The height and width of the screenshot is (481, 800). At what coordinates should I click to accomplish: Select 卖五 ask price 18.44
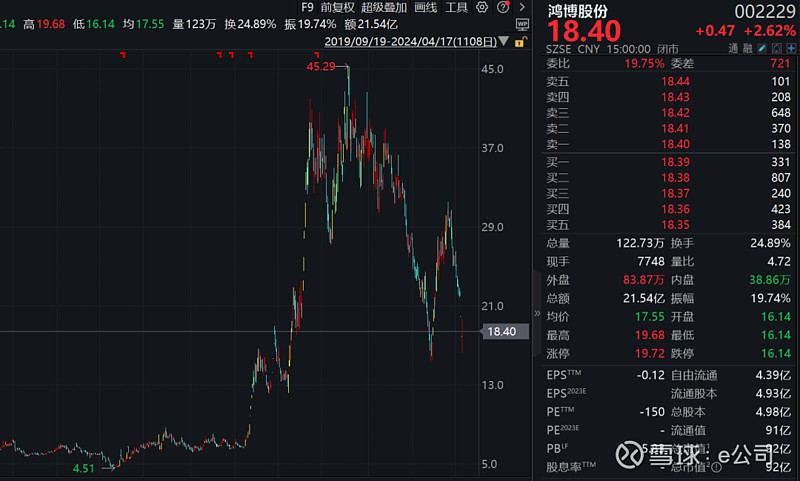click(x=675, y=81)
